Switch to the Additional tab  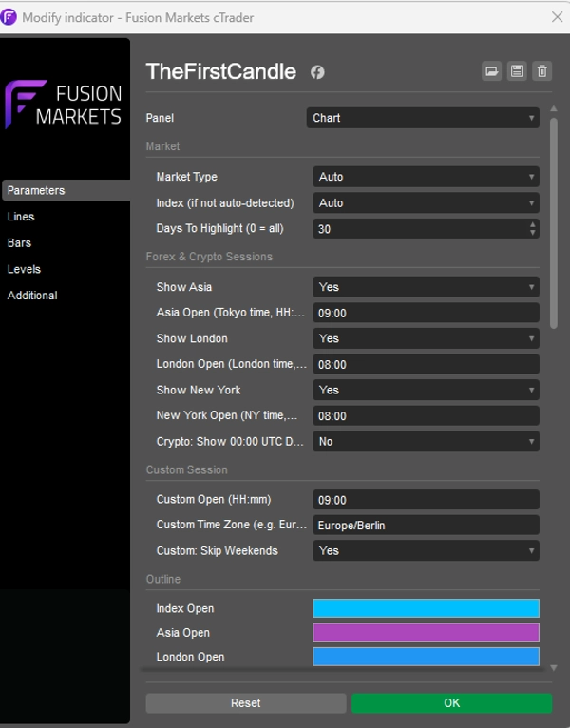click(x=32, y=296)
